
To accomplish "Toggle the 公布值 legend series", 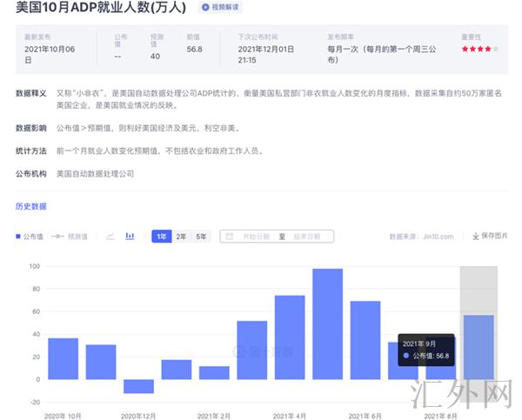I will [30, 237].
